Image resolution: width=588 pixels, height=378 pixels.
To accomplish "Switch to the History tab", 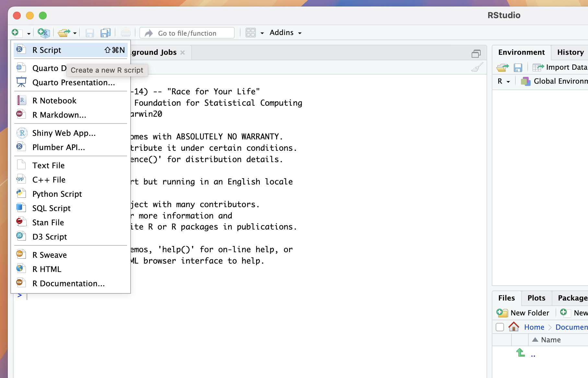I will [570, 52].
